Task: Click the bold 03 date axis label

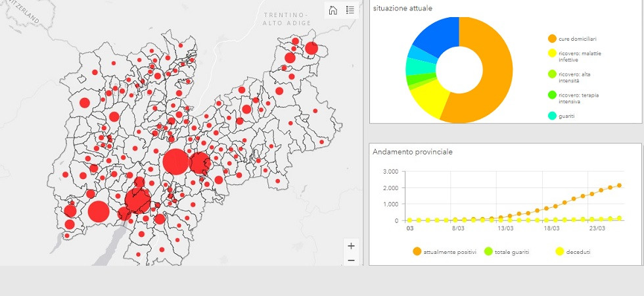Action: pos(410,228)
